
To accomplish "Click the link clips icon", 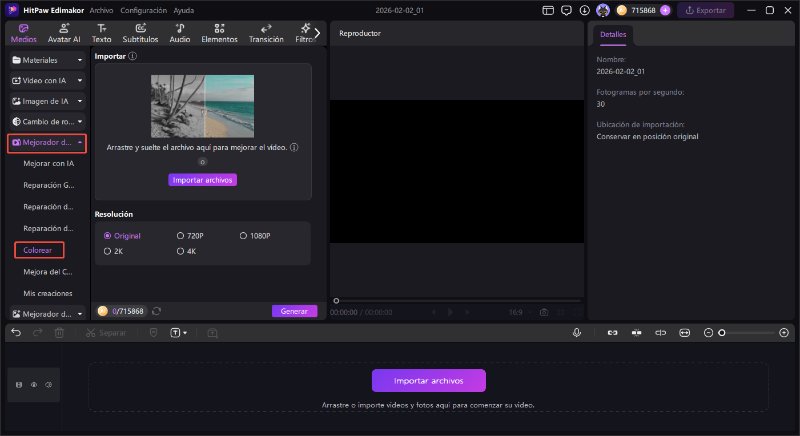I will point(612,333).
